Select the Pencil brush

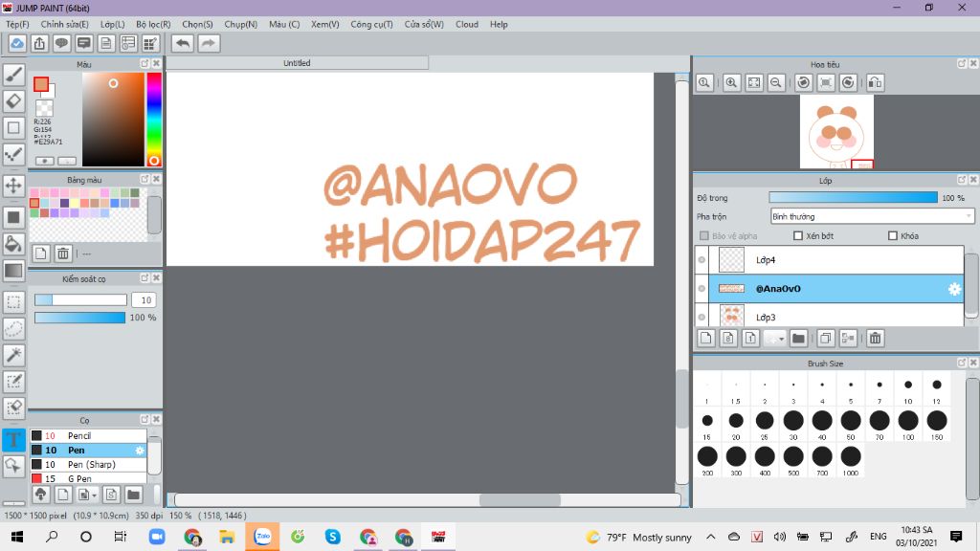pos(88,435)
